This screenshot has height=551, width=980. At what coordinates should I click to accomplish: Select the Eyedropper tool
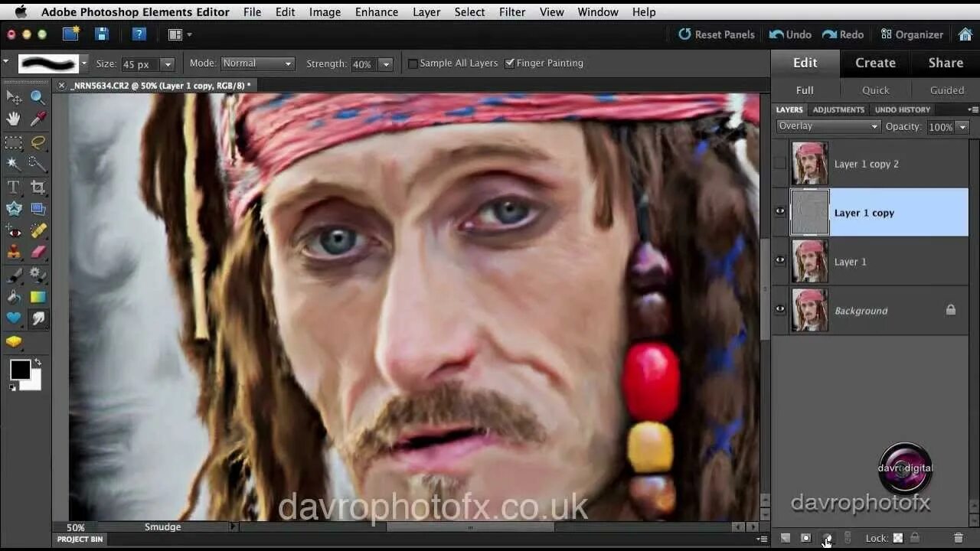pos(38,119)
